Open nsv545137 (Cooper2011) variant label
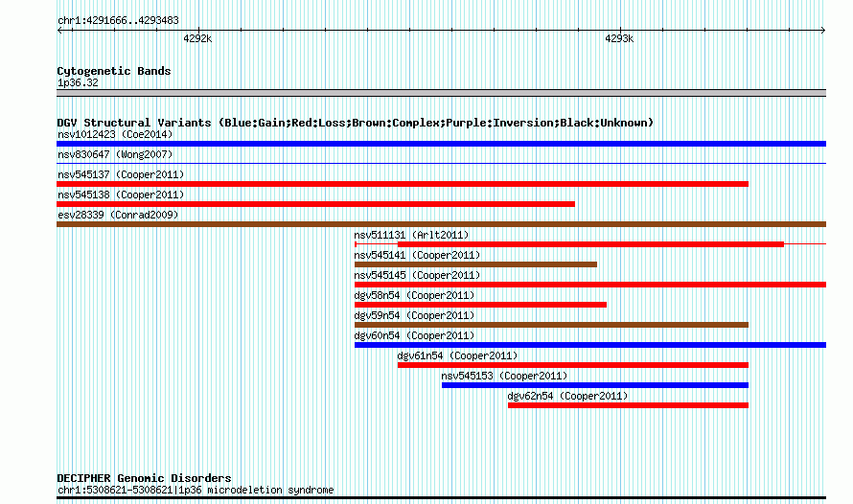Image resolution: width=853 pixels, height=504 pixels. tap(121, 174)
